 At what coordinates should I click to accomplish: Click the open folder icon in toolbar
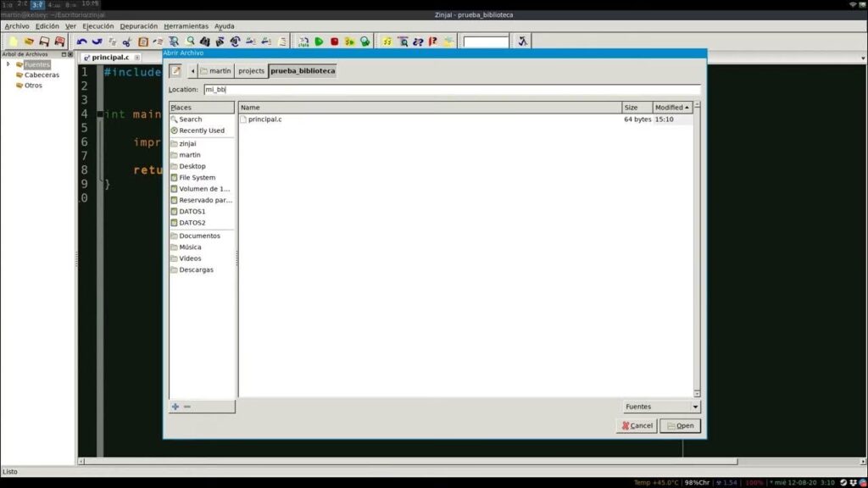[x=28, y=41]
